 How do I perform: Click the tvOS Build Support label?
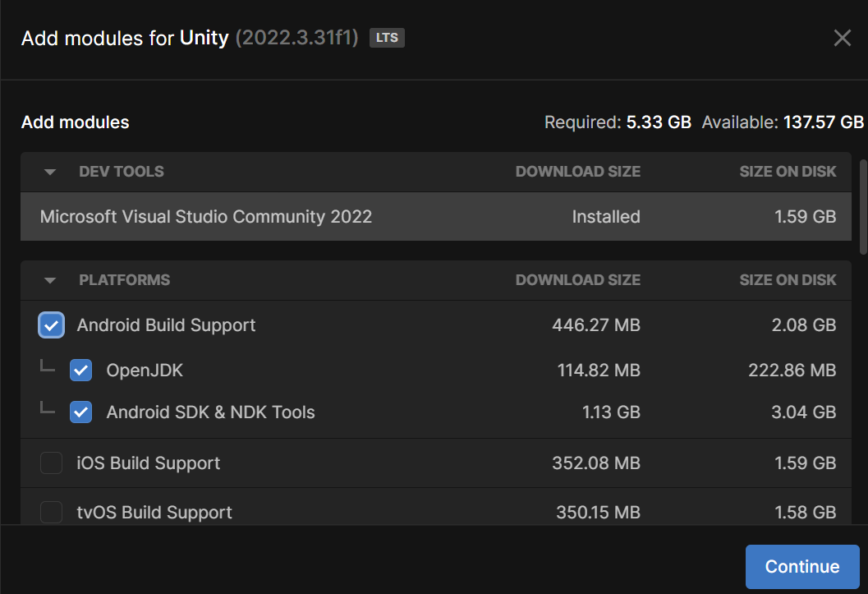(154, 513)
